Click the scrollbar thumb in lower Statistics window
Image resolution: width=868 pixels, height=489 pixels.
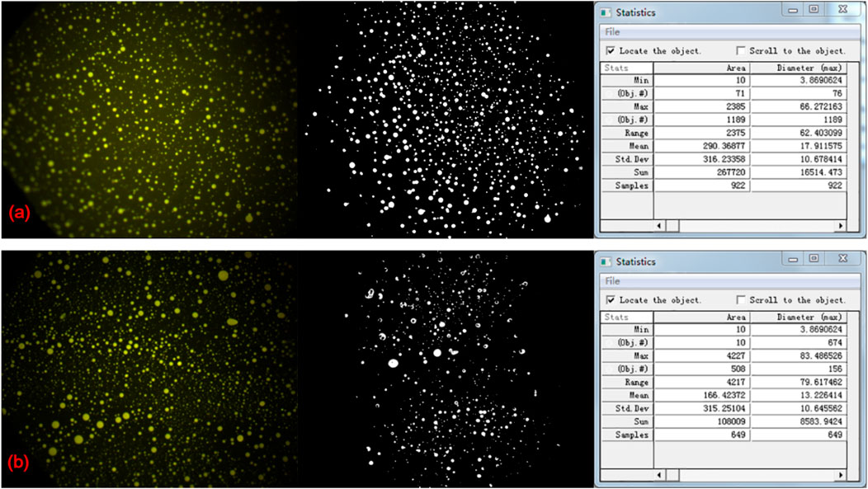pos(672,475)
